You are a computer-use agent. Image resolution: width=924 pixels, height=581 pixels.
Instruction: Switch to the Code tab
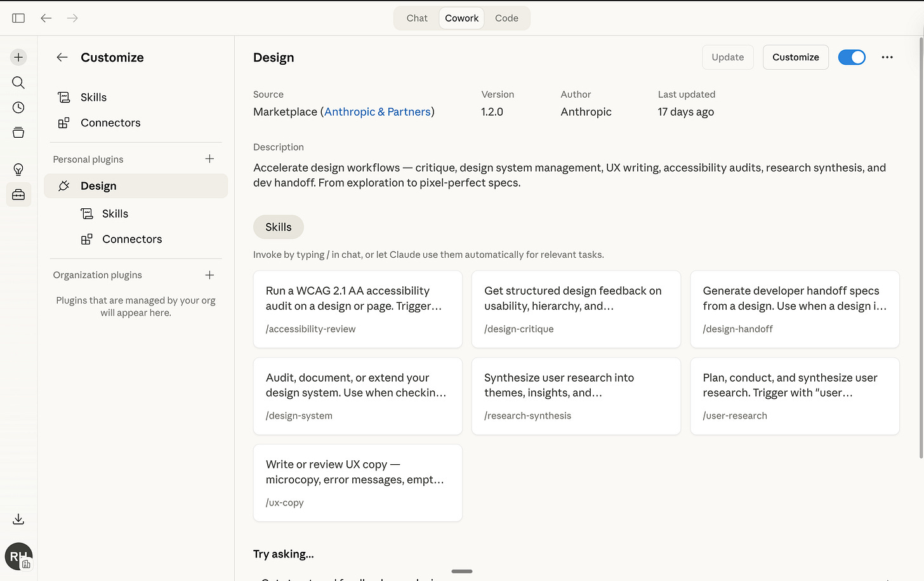coord(506,18)
